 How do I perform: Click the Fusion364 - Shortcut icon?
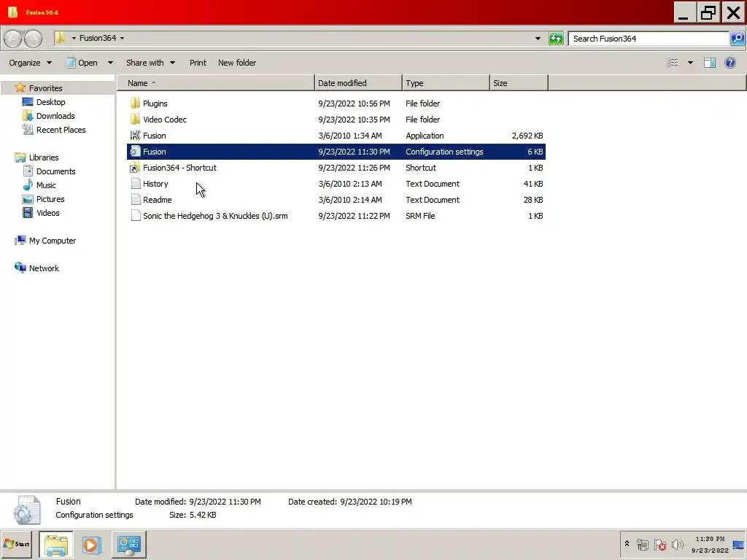[x=135, y=168]
